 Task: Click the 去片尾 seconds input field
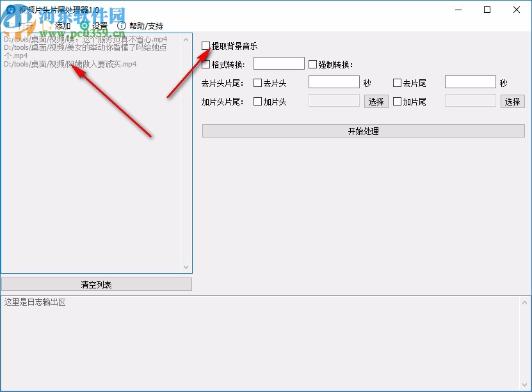[x=471, y=82]
